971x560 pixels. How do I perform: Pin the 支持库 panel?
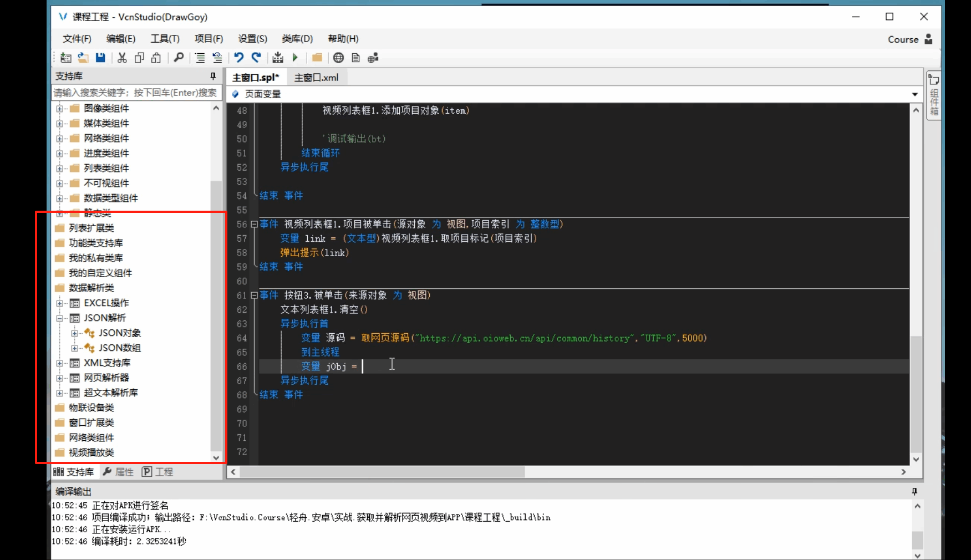coord(213,76)
